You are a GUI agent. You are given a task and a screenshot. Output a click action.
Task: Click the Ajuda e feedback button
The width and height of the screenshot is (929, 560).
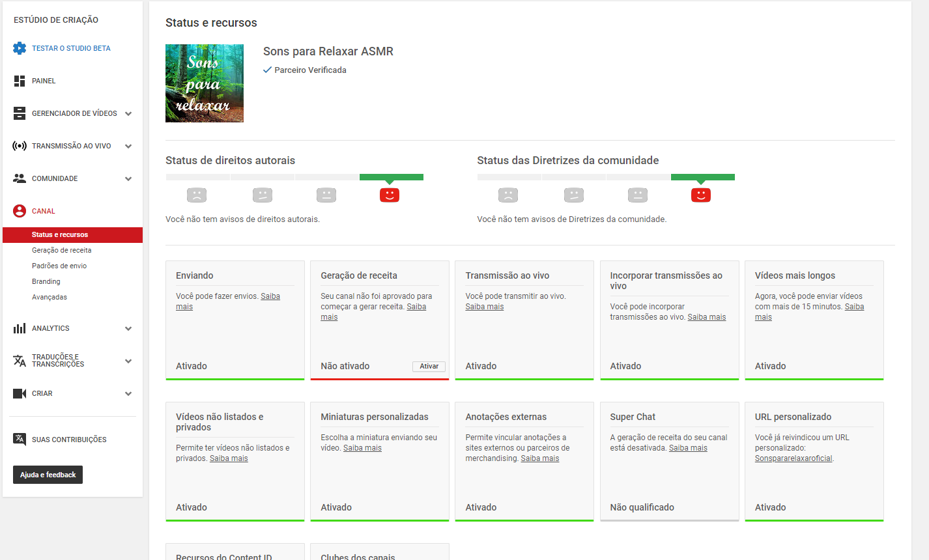pyautogui.click(x=48, y=475)
